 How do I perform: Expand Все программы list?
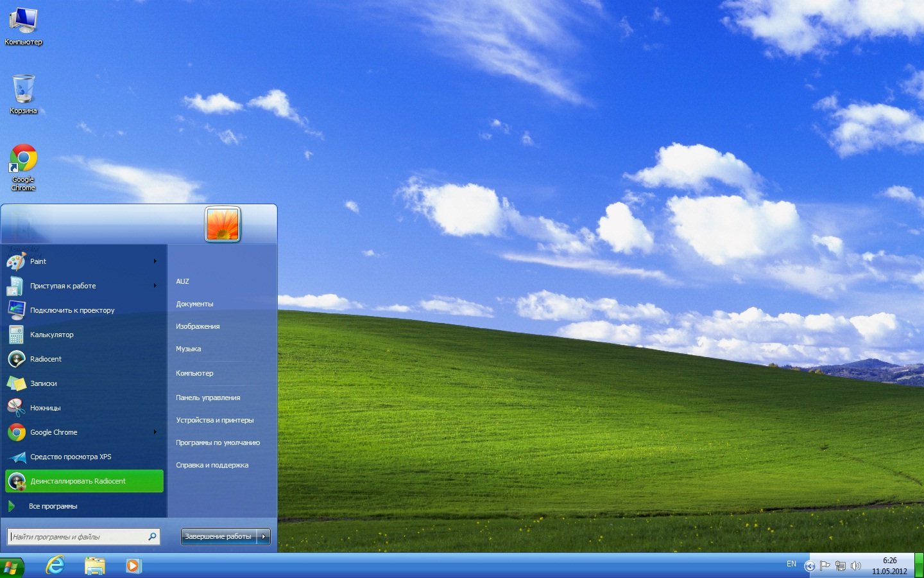(x=53, y=506)
